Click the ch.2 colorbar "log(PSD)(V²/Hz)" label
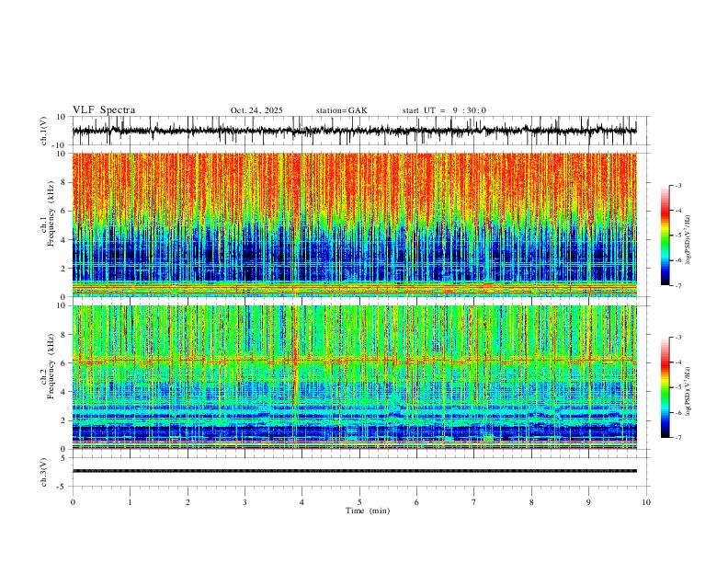Viewport: 728px width, 563px height. [x=688, y=391]
